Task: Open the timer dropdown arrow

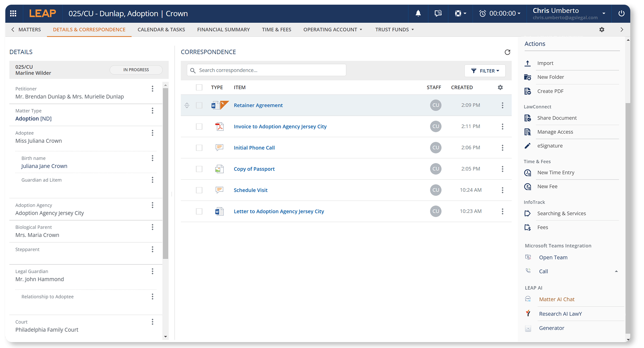Action: 519,13
